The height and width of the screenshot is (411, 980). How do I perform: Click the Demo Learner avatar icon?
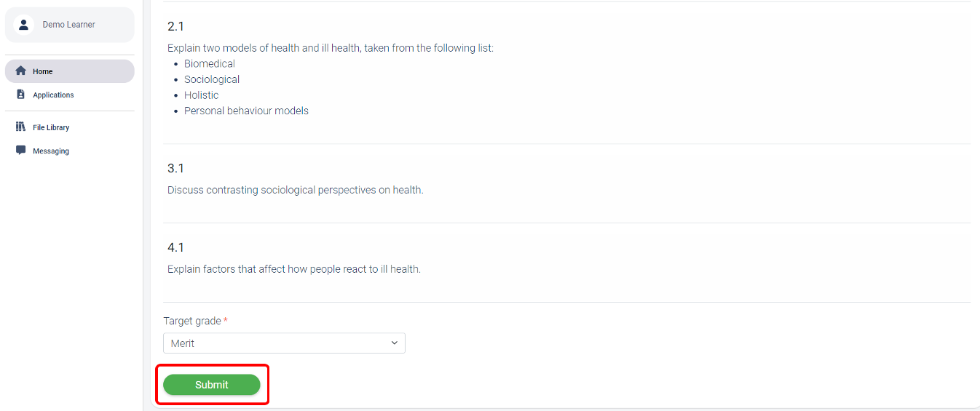[x=23, y=25]
